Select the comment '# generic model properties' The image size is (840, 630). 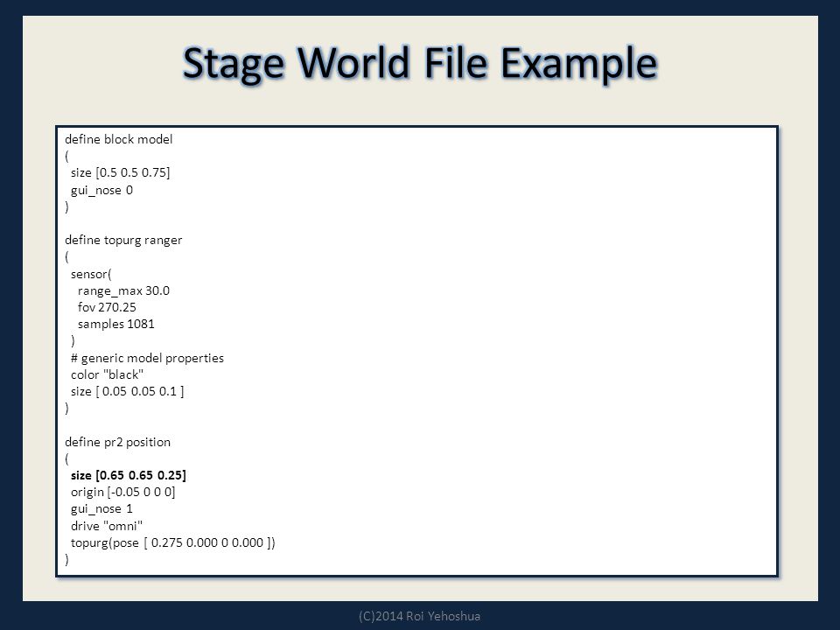tap(147, 358)
